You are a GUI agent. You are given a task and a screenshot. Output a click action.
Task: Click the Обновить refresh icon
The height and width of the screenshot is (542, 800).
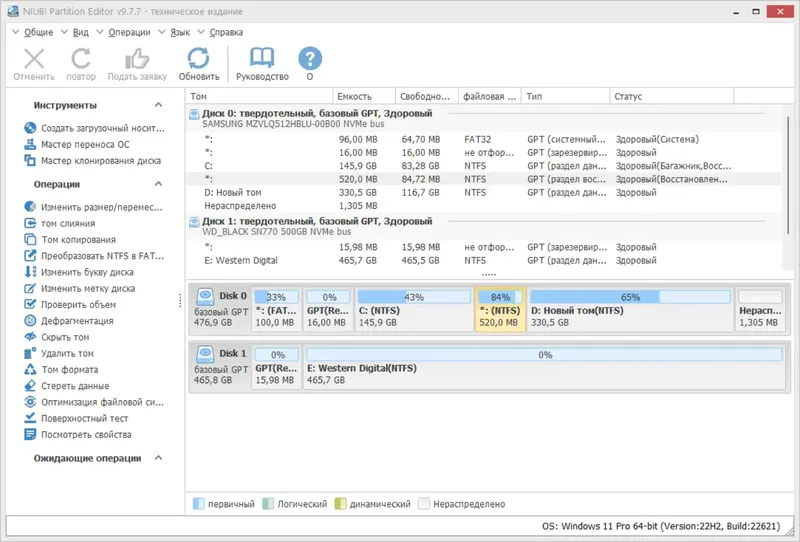(x=198, y=58)
